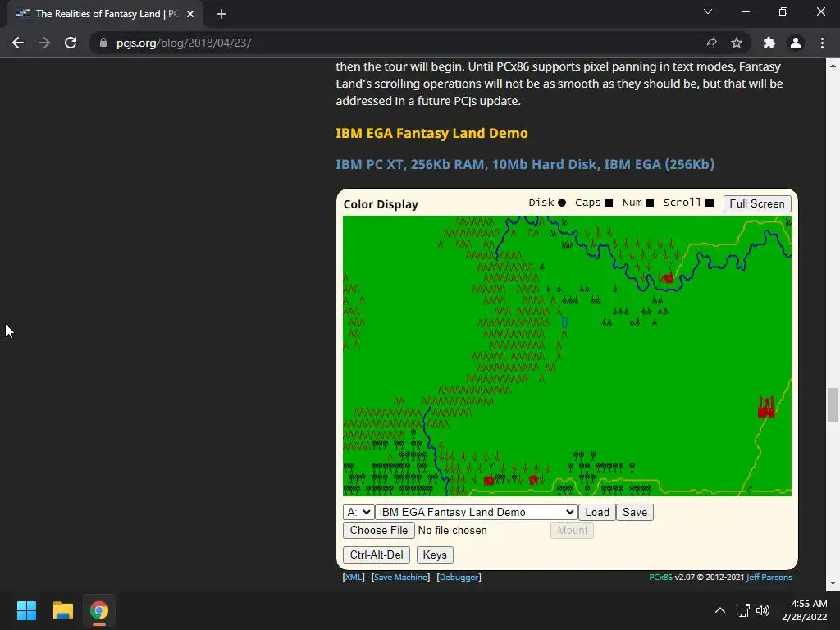The image size is (840, 630).
Task: Open the Extensions puzzle icon
Action: [769, 43]
